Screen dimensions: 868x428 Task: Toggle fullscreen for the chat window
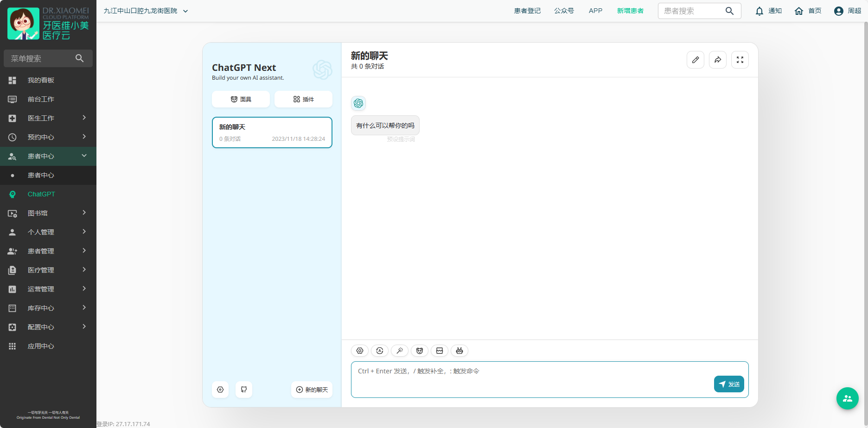tap(740, 60)
